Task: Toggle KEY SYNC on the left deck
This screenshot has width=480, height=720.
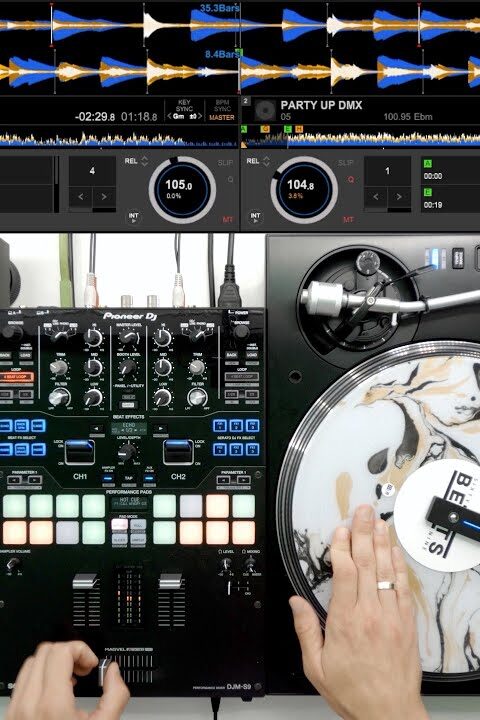Action: [184, 105]
